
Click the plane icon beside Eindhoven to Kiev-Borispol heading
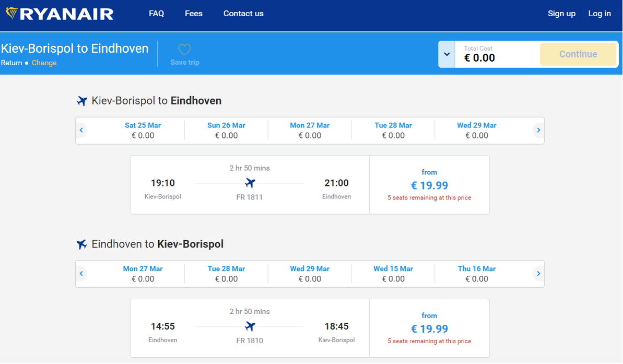pyautogui.click(x=82, y=244)
